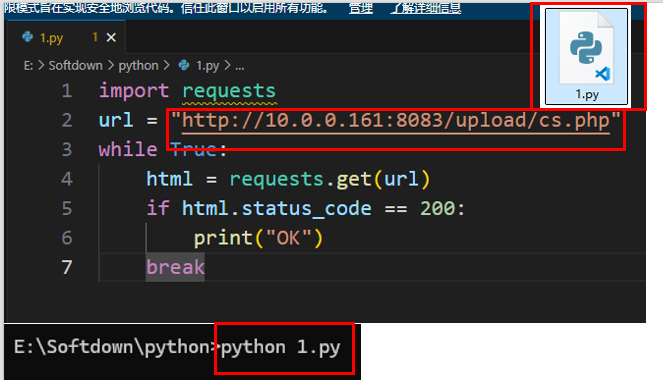The image size is (663, 380).
Task: Click the 200 value on line 5
Action: pos(437,208)
